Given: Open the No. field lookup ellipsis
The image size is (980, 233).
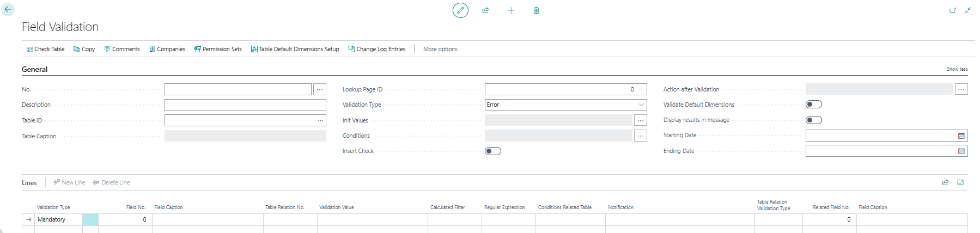Looking at the screenshot, I should click(x=320, y=89).
